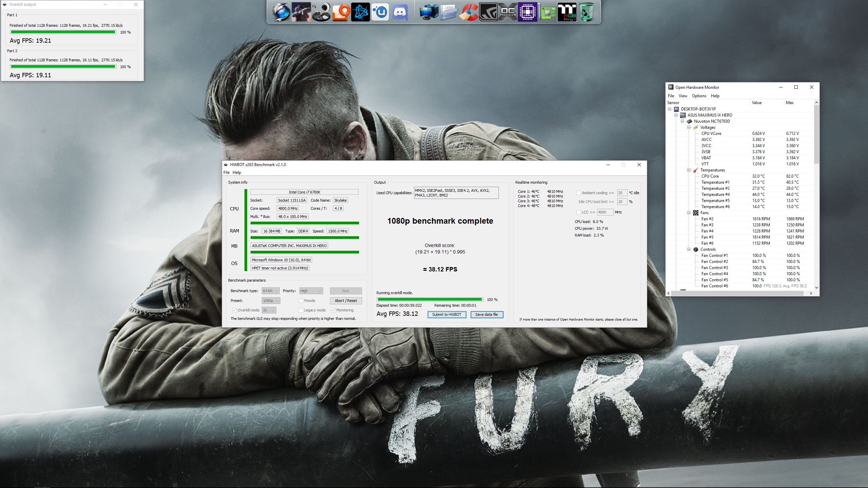This screenshot has height=488, width=868.
Task: Open the documents folder icon in the dock
Action: point(448,12)
